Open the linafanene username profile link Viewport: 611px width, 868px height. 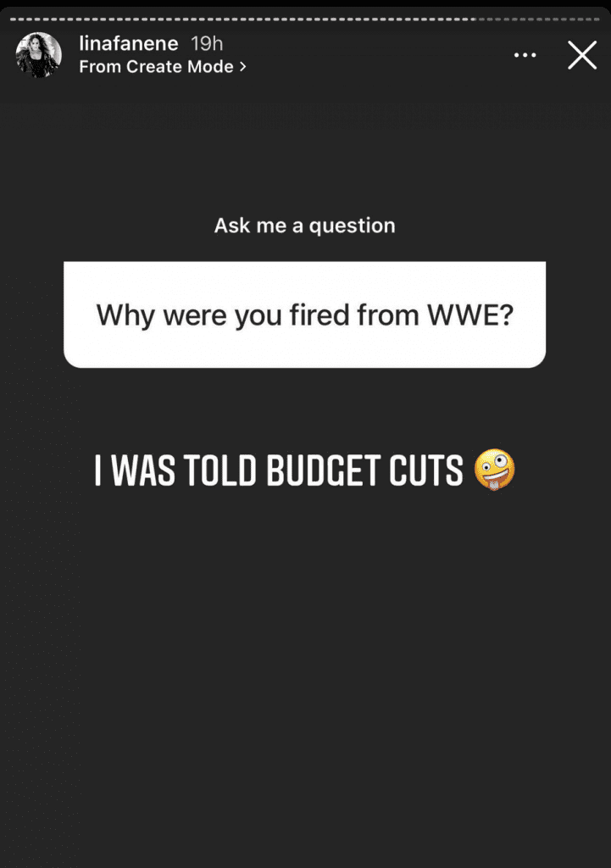[129, 43]
